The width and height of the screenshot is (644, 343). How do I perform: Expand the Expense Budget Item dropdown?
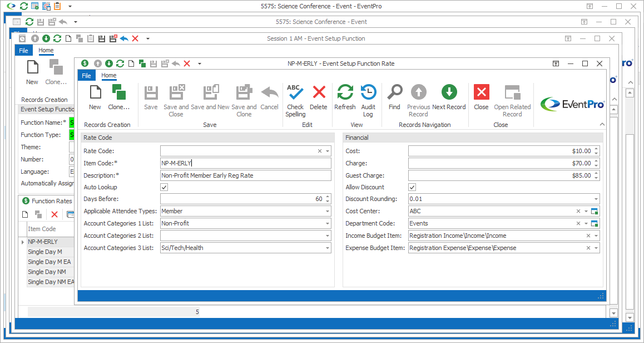[x=596, y=248]
